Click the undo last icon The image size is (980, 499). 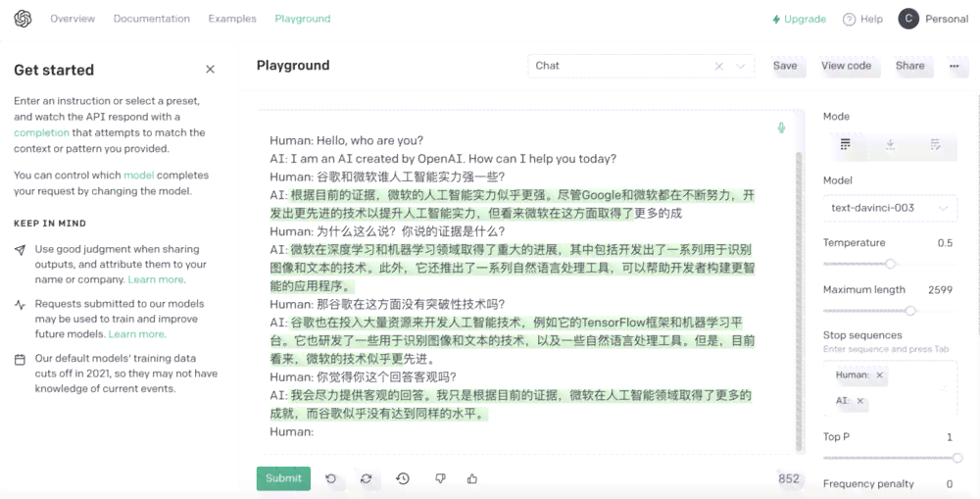click(x=330, y=478)
